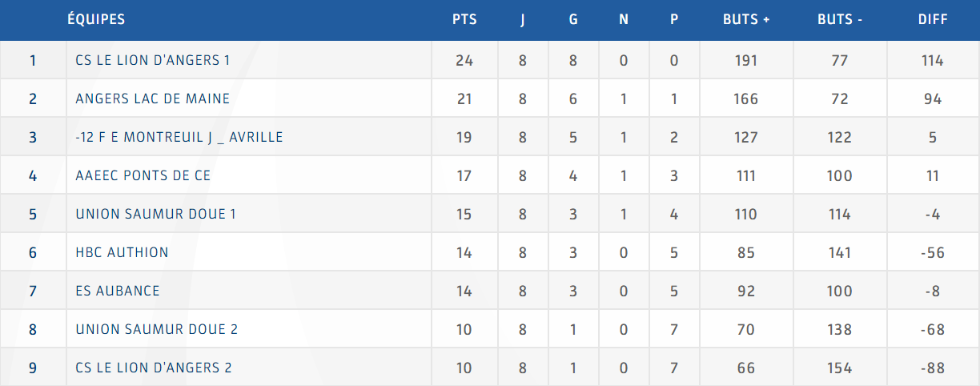
Task: Select the HBC AUTHION team
Action: click(x=122, y=252)
